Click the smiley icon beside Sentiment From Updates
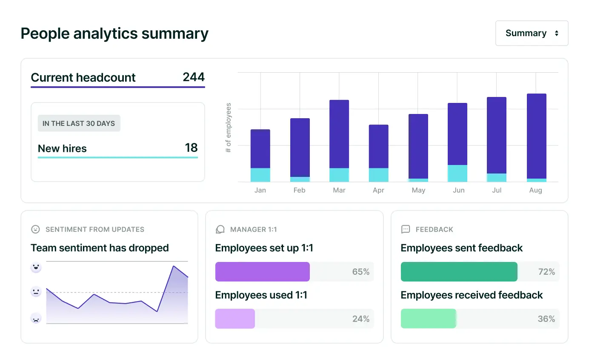 coord(35,229)
